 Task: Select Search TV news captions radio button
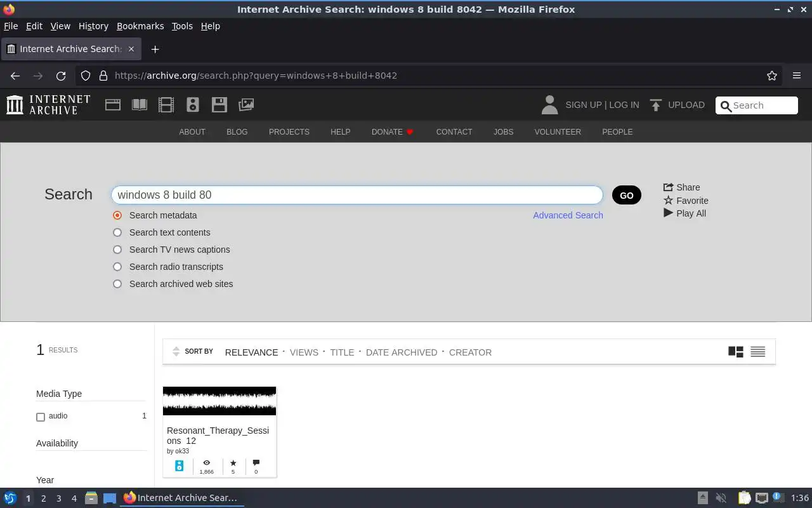click(117, 250)
